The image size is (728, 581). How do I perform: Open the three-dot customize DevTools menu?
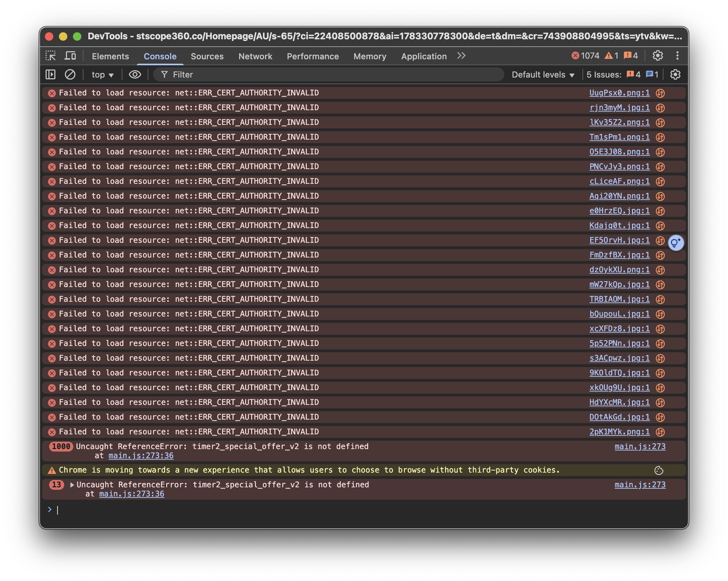point(677,56)
